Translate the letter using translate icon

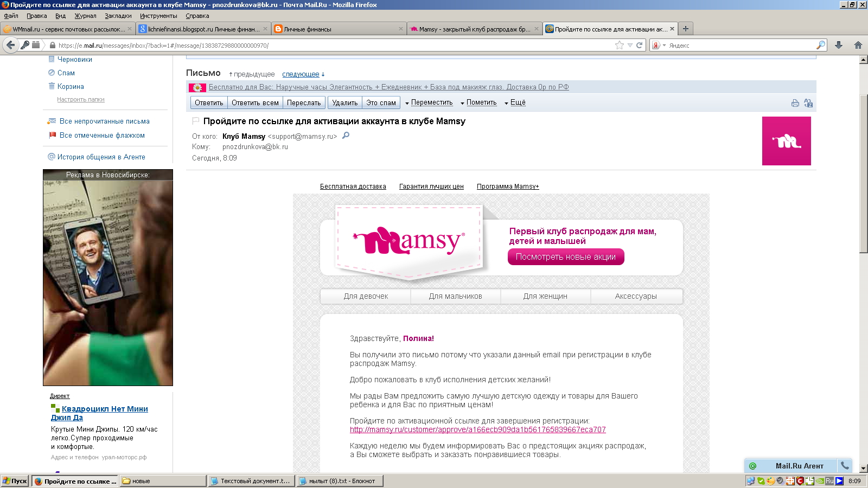click(808, 103)
